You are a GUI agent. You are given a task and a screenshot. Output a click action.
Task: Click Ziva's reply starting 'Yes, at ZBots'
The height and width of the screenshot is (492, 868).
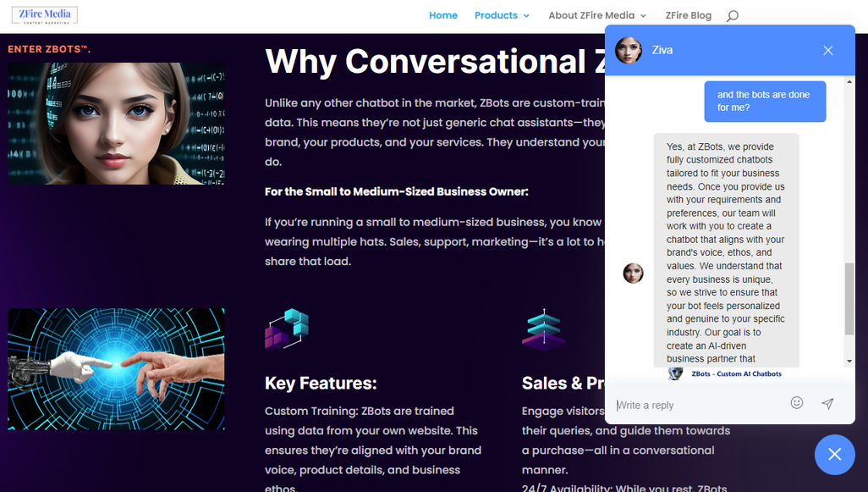click(726, 251)
